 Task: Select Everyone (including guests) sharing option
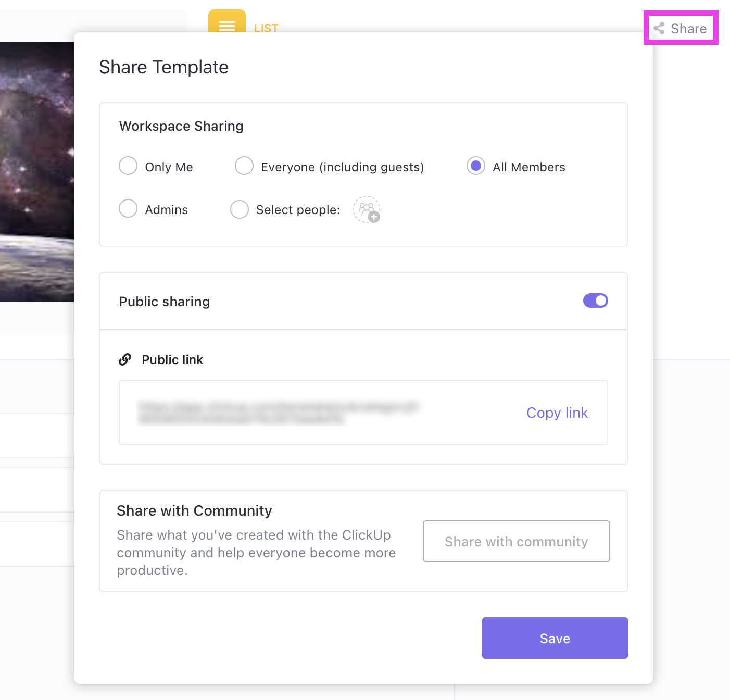(x=244, y=166)
